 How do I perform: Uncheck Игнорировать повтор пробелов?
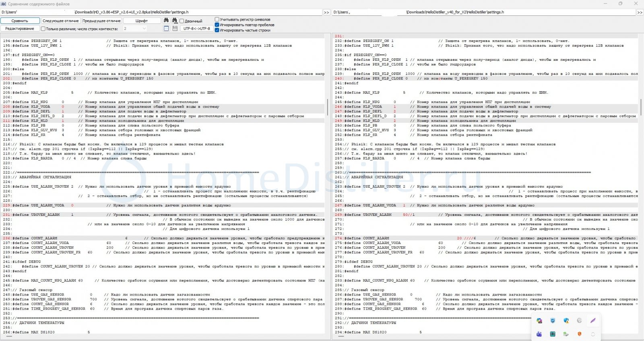pos(217,25)
